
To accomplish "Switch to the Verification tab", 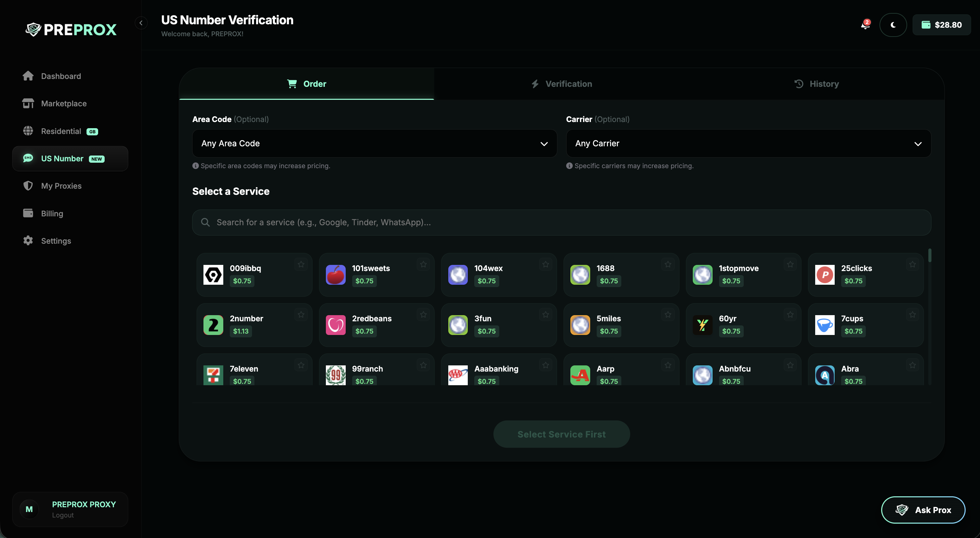I will (x=561, y=84).
